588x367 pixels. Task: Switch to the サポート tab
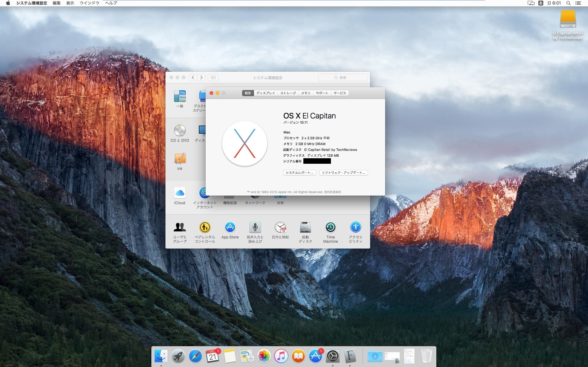click(322, 93)
